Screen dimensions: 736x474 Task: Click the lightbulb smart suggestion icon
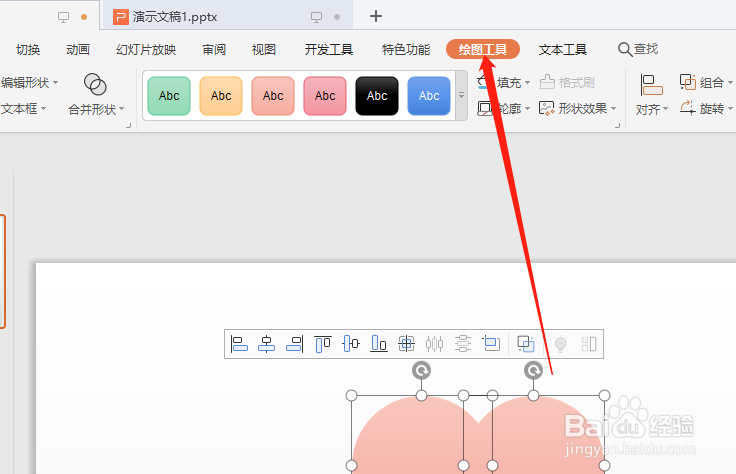coord(560,344)
